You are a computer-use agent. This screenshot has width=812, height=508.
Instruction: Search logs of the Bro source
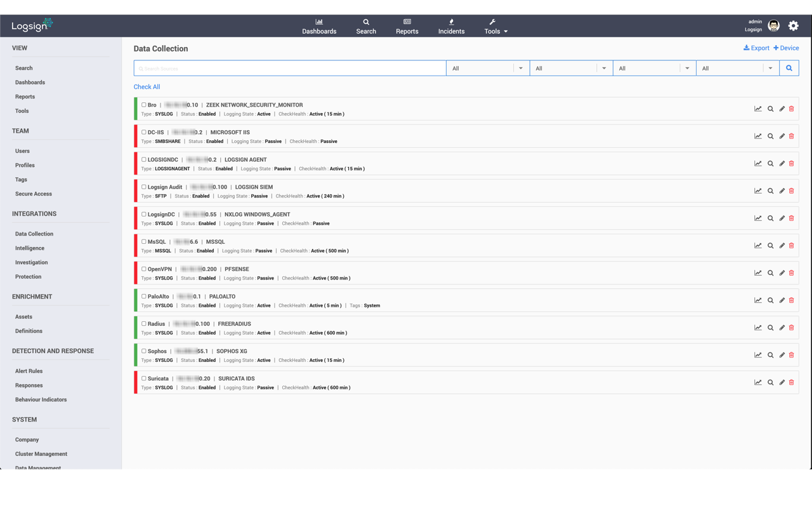click(771, 109)
